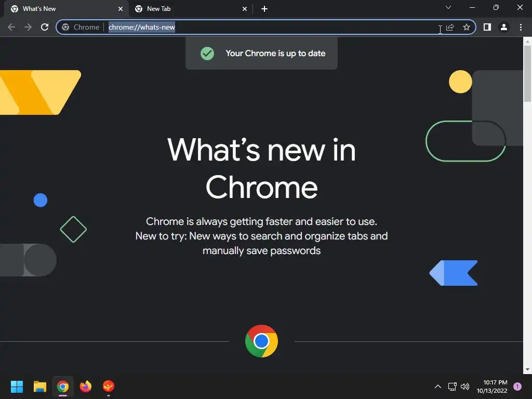Click the chrome://whats-new address field
This screenshot has height=399, width=532.
click(x=266, y=27)
